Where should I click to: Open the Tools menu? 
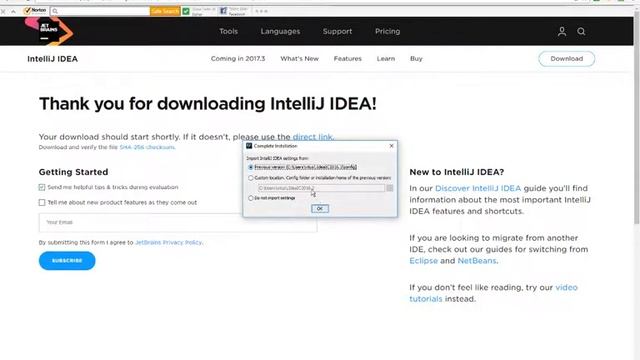tap(228, 31)
